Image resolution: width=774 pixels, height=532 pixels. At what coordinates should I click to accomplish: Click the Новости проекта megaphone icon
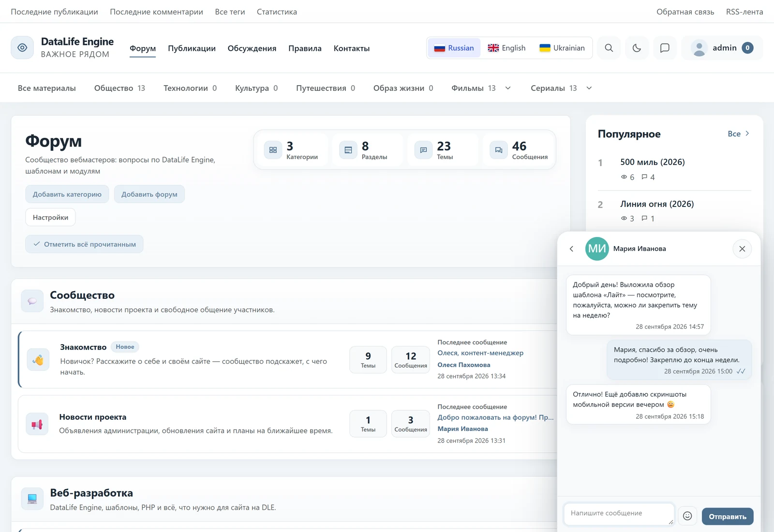tap(37, 424)
